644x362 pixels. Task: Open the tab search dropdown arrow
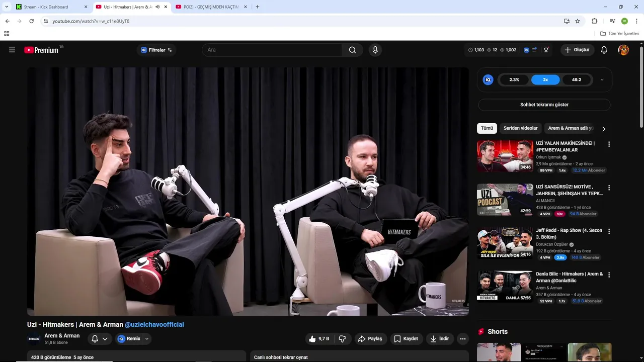(7, 7)
